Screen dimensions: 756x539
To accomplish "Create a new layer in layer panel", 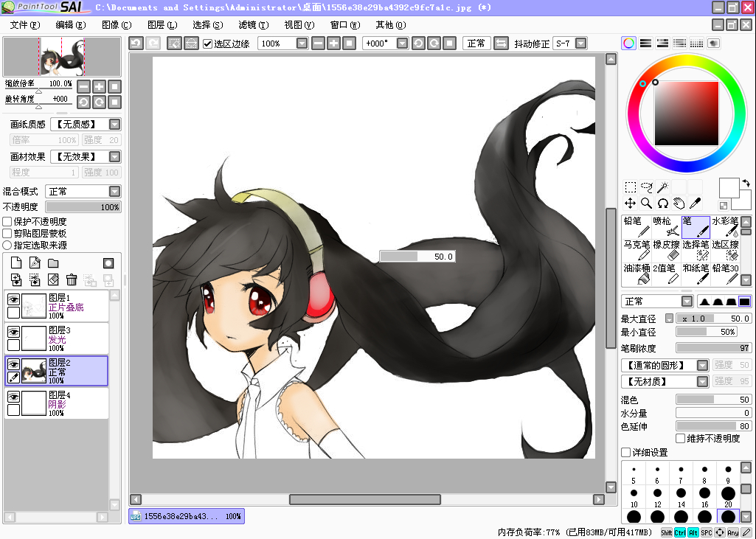I will [x=16, y=262].
